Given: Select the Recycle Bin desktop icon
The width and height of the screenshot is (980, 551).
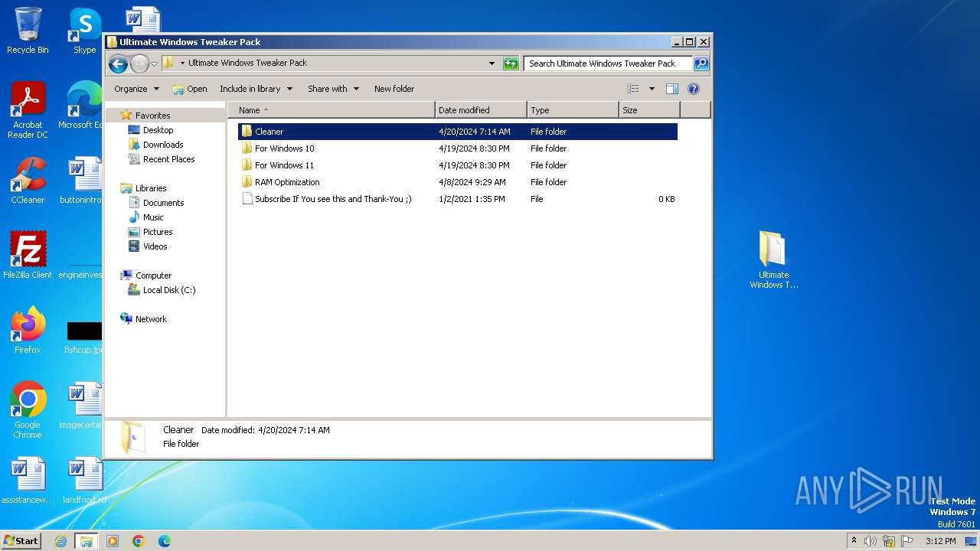Looking at the screenshot, I should coord(28,31).
